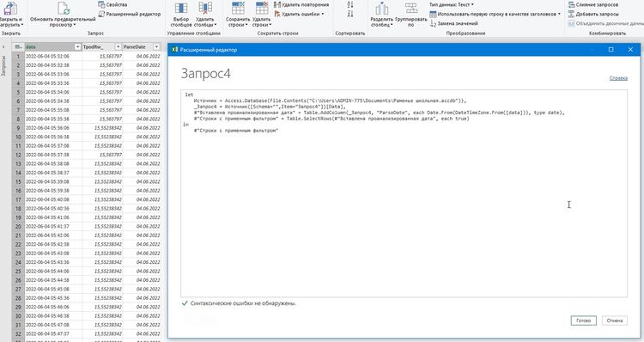Viewport: 644px width, 342px height.
Task: Open Расширенный редактор from ribbon
Action: (x=130, y=14)
